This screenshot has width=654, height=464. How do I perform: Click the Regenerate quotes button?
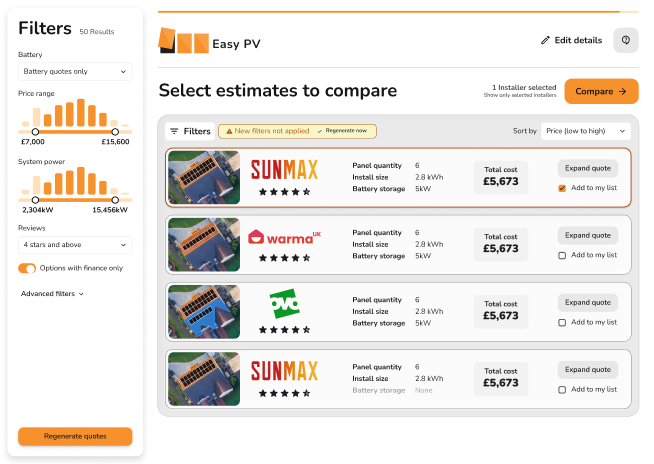pos(75,436)
